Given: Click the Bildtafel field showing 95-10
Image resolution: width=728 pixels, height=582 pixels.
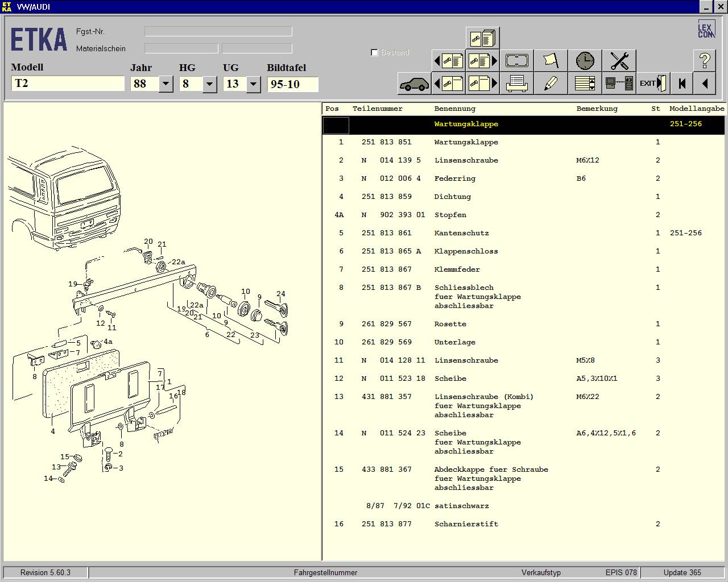Looking at the screenshot, I should pos(292,84).
